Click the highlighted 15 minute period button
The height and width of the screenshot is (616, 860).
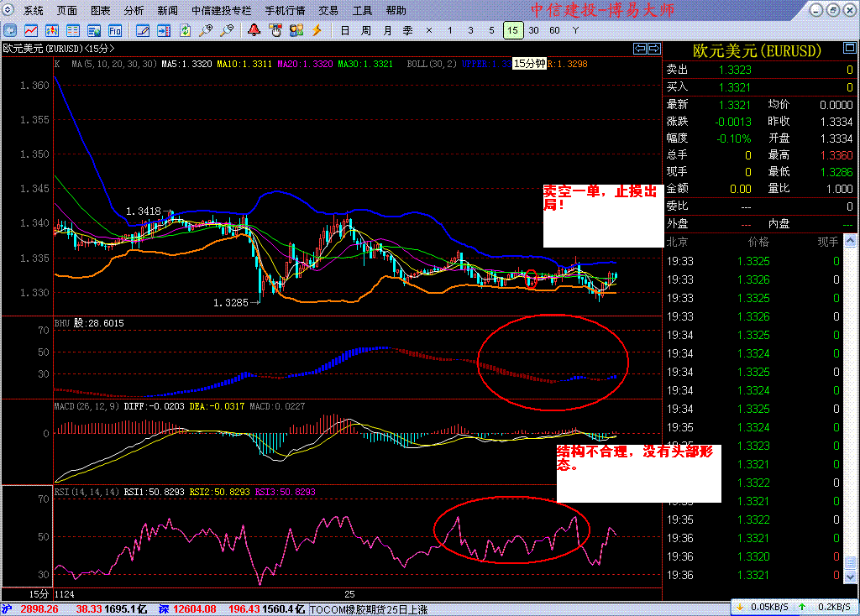(513, 31)
